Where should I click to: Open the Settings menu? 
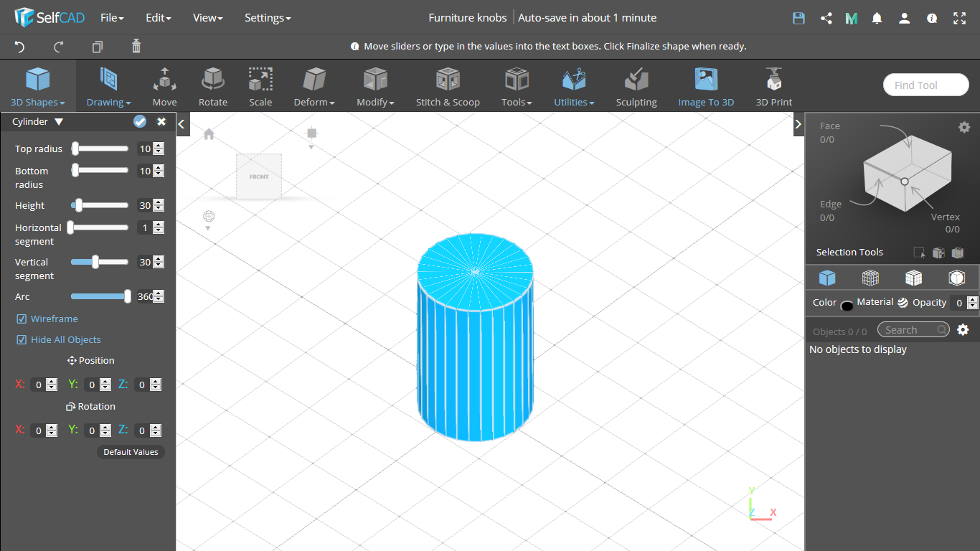(x=268, y=18)
